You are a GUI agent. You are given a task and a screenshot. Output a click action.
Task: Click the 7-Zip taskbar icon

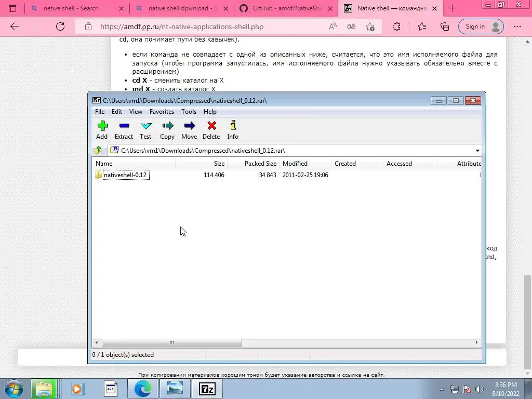click(x=207, y=389)
